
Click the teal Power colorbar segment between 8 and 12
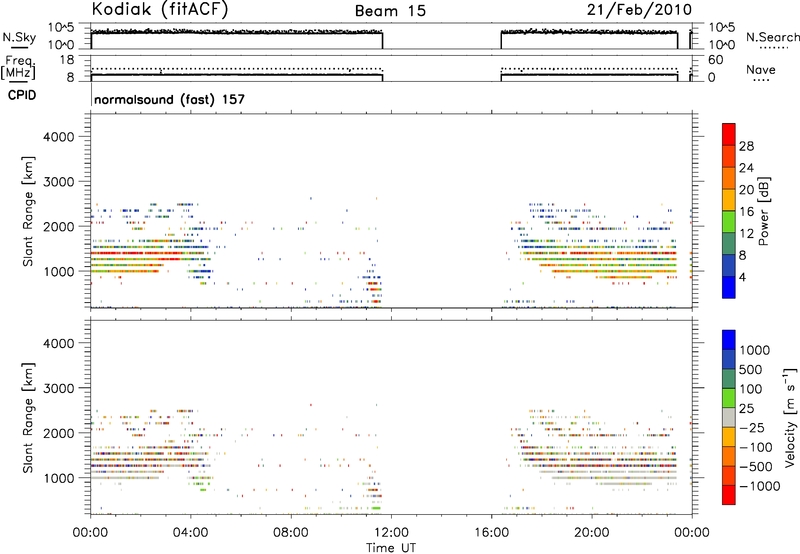pyautogui.click(x=729, y=243)
